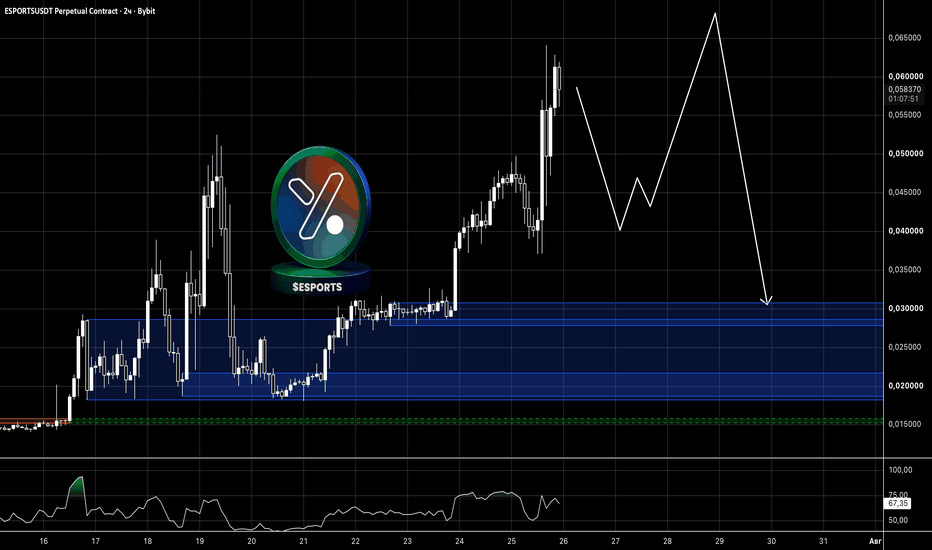Click the 0,045000 price axis label

coord(905,192)
